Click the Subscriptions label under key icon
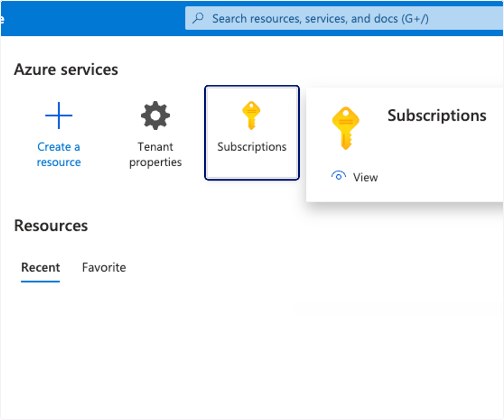 pyautogui.click(x=252, y=147)
